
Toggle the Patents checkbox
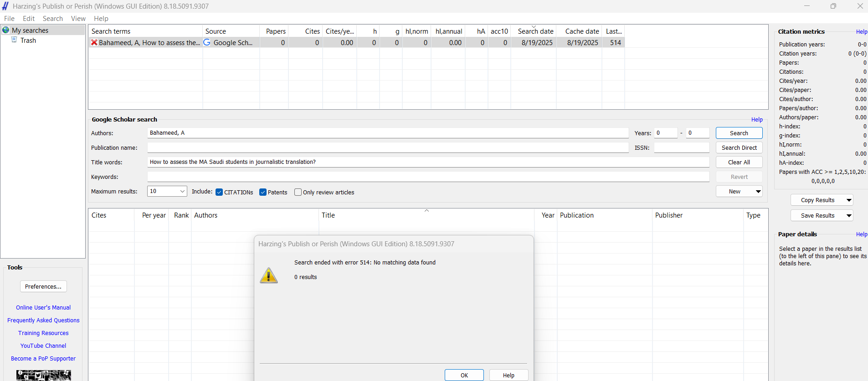coord(263,192)
